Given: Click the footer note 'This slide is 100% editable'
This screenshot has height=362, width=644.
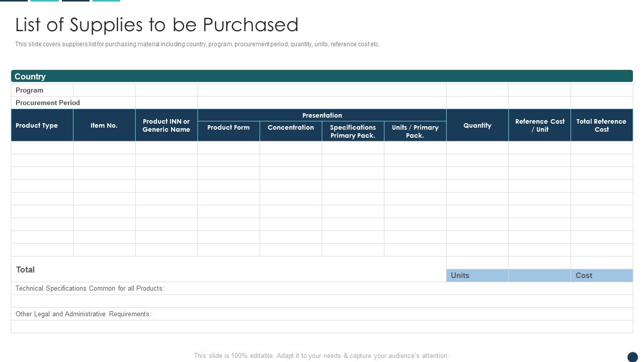Looking at the screenshot, I should pos(321,355).
